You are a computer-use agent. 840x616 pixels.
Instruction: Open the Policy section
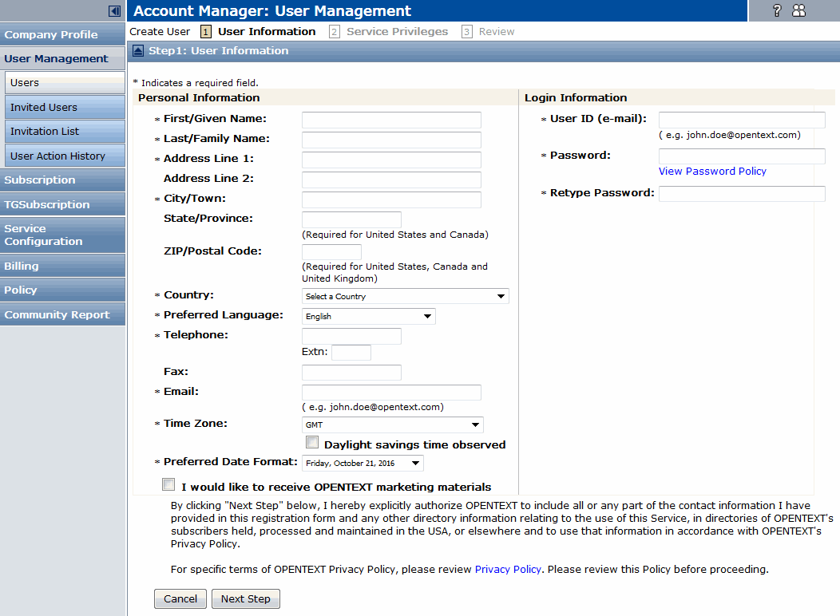[x=62, y=290]
